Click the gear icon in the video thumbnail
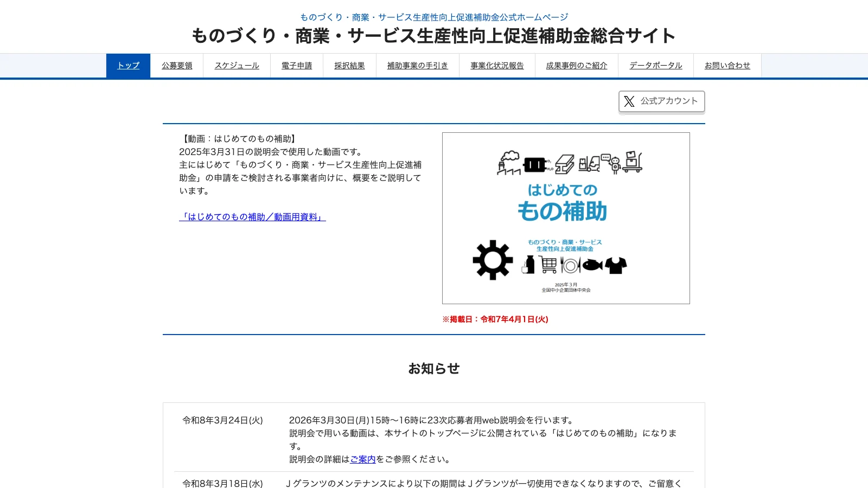The image size is (868, 488). [x=493, y=259]
